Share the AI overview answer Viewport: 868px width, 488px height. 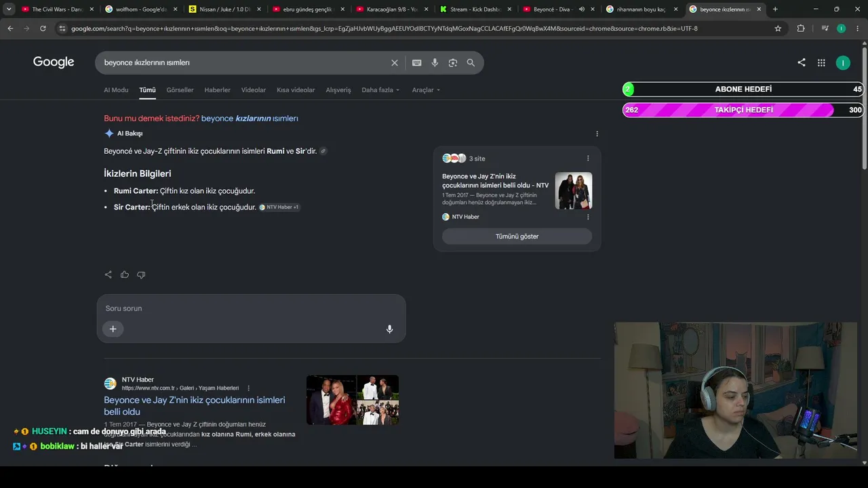[x=108, y=274]
